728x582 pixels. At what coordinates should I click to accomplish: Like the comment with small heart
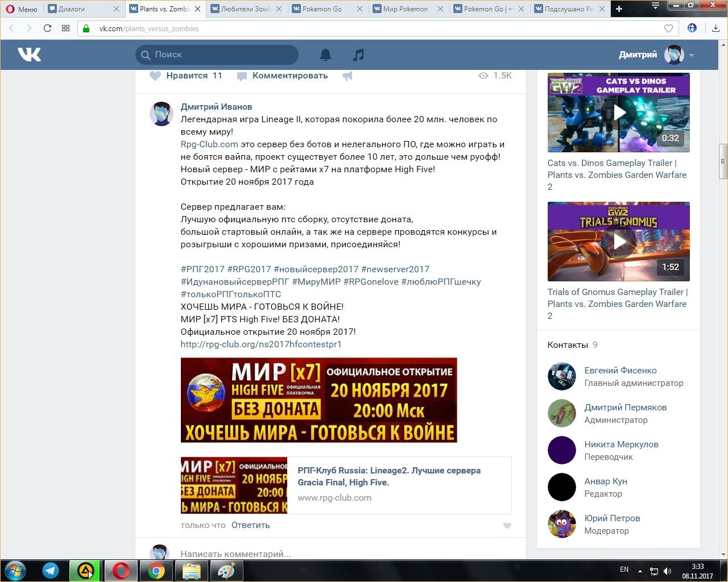(x=507, y=526)
